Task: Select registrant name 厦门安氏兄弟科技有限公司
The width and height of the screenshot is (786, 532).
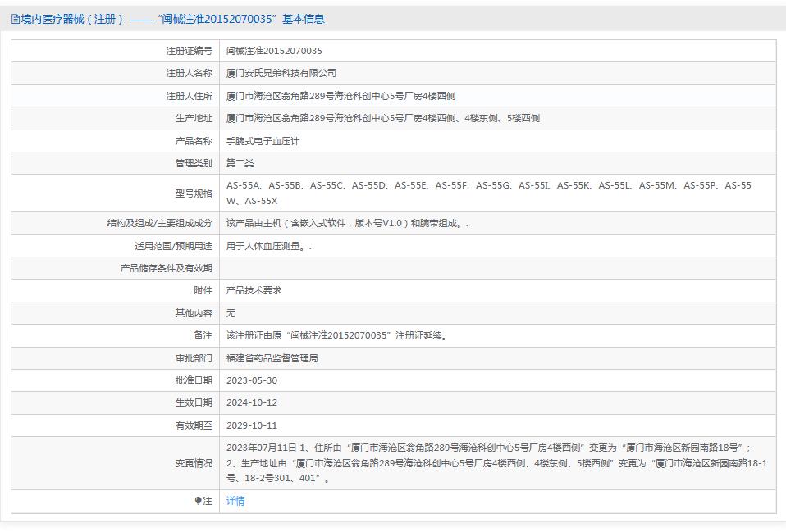Action: click(281, 73)
